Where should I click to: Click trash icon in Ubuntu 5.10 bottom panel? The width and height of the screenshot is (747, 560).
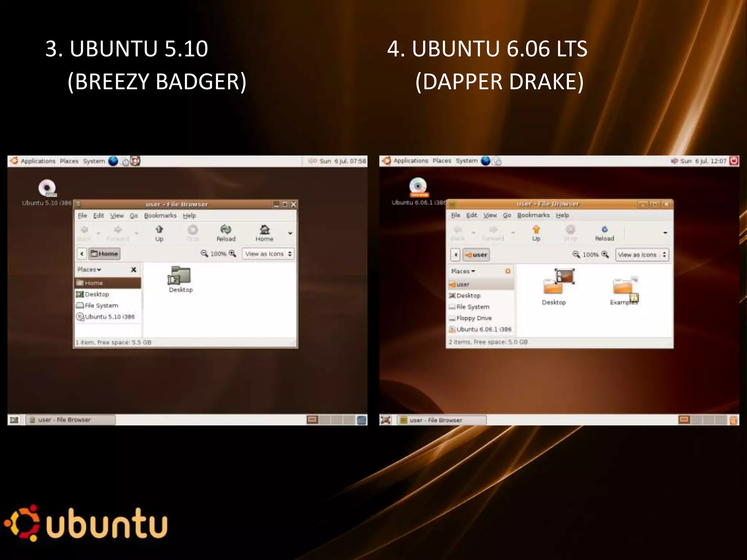click(361, 420)
